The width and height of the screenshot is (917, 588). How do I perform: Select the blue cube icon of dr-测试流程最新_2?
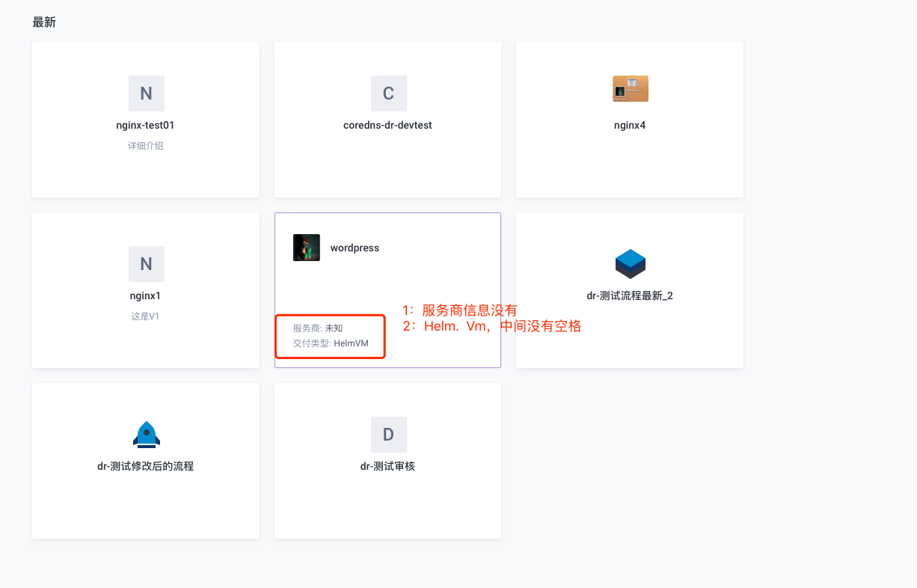tap(630, 264)
